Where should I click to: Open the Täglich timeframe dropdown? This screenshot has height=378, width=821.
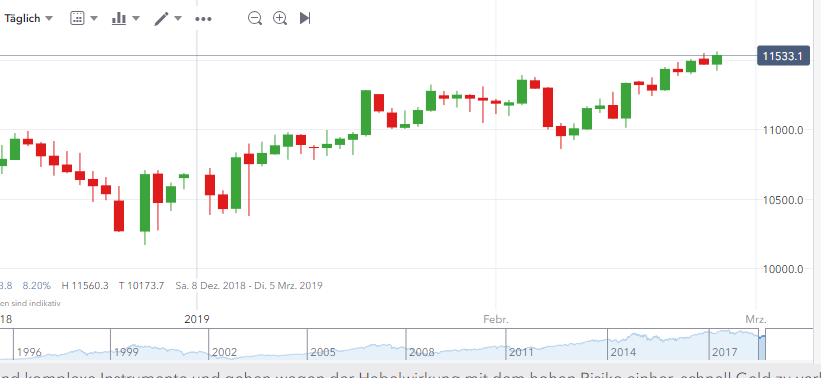(28, 18)
